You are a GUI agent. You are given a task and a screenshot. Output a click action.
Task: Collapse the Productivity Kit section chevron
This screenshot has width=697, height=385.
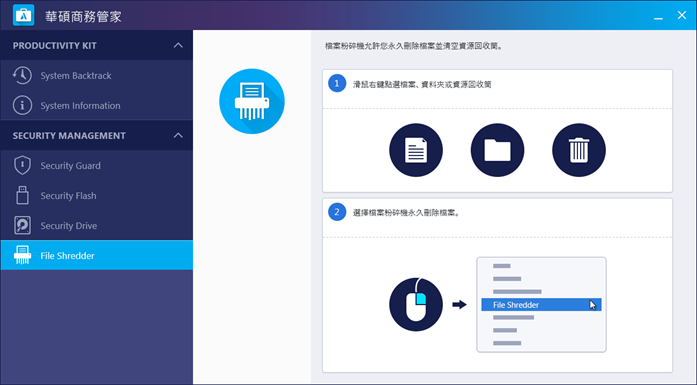pyautogui.click(x=178, y=45)
